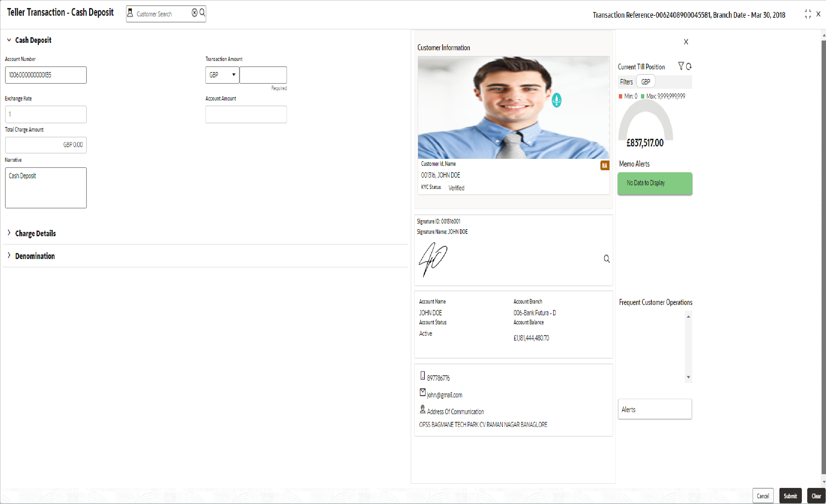Screen dimensions: 826x504
Task: Select the GBP filter chip
Action: point(646,82)
